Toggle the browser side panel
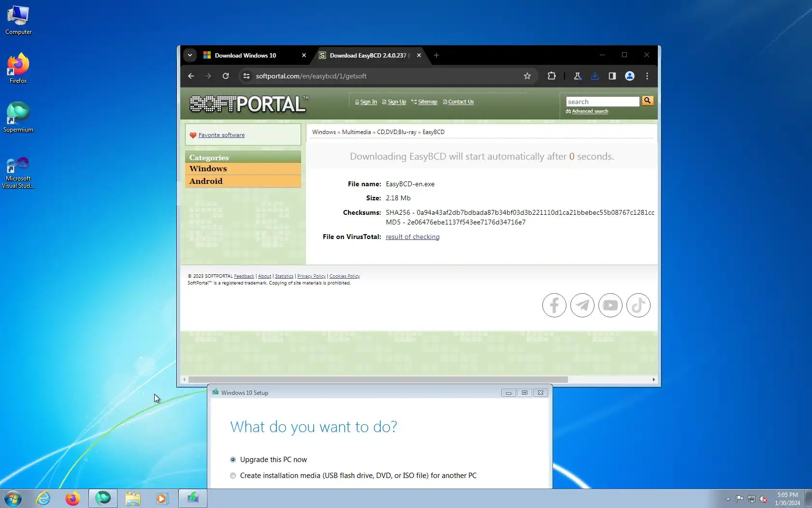Screen dimensions: 812x508 612,76
